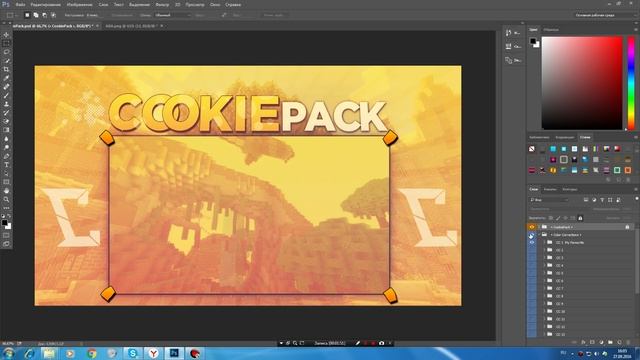The image size is (640, 360).
Task: Select the Dodge tool
Action: [x=6, y=147]
